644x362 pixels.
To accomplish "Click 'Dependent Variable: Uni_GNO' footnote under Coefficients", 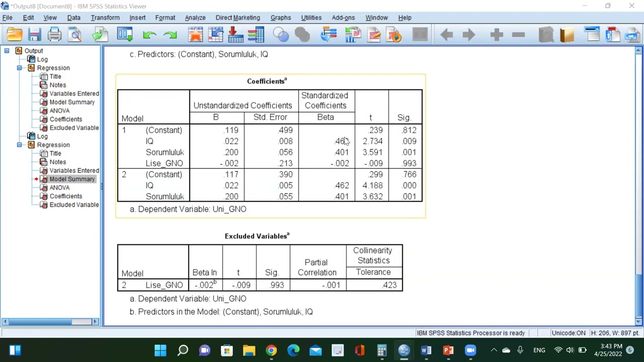I will (188, 209).
